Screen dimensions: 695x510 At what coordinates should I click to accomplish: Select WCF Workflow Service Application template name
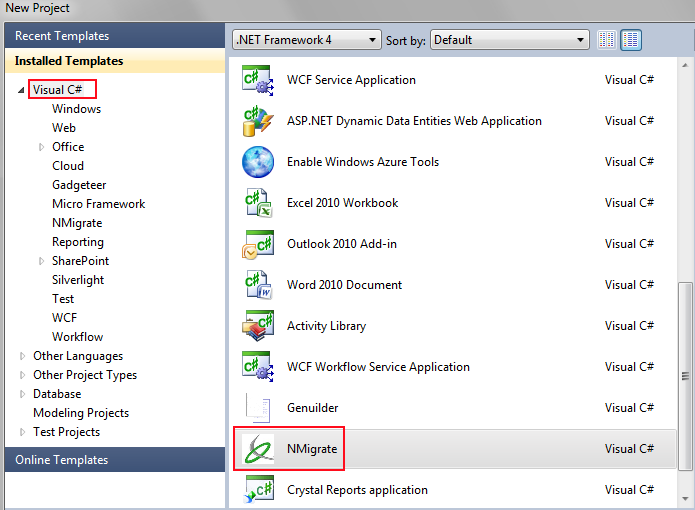point(379,367)
